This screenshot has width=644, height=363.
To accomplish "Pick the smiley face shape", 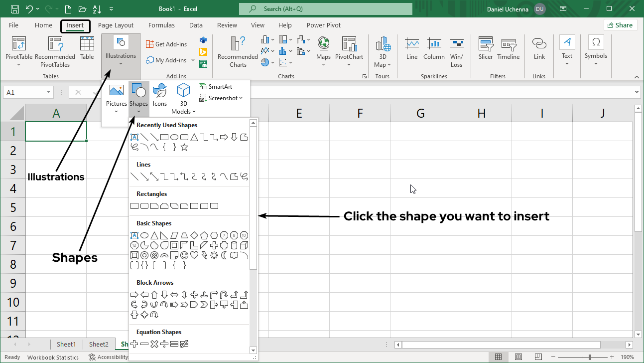I will coord(184,255).
